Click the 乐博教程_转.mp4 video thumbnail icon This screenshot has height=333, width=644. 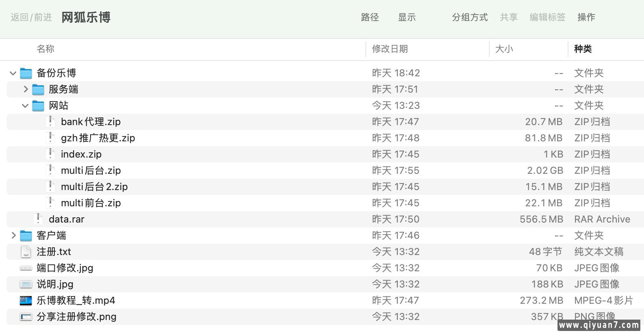[x=26, y=301]
